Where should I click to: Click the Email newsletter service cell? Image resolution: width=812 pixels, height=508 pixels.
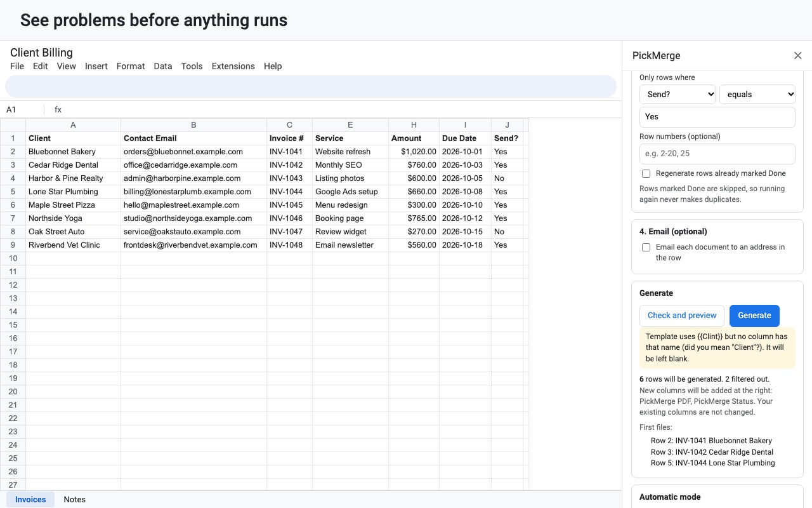350,245
